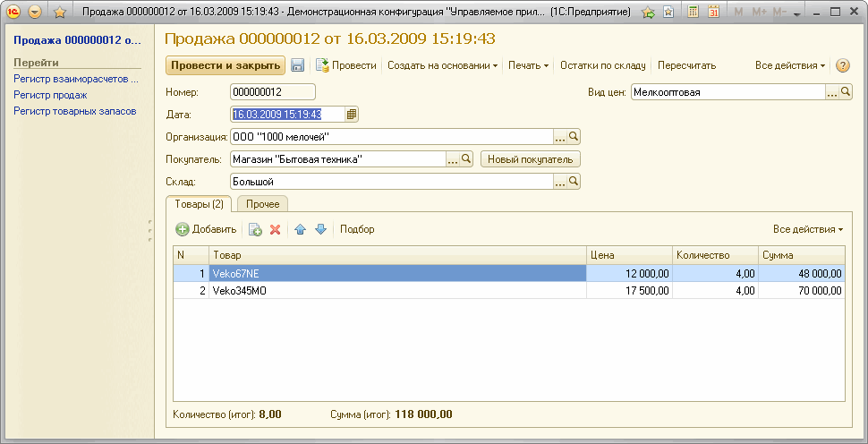Screen dimensions: 868x444
Task: Click the add-to-favorites star with green arrow
Action: pyautogui.click(x=648, y=13)
